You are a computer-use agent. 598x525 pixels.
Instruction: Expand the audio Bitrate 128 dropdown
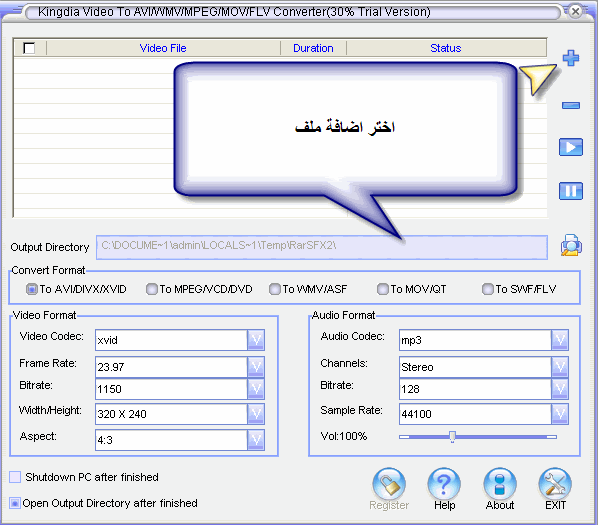tap(560, 389)
